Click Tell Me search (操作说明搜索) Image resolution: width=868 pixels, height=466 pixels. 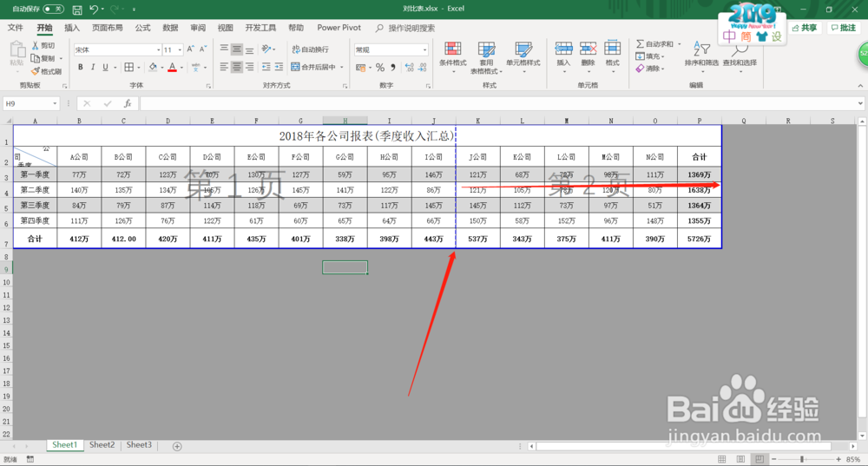(405, 28)
